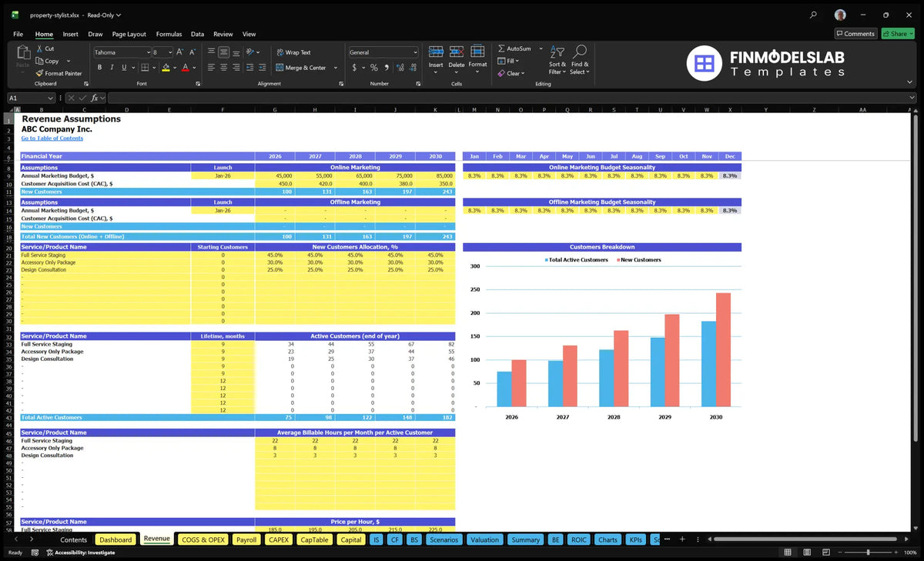This screenshot has height=561, width=924.
Task: Open the Font Color dropdown arrow
Action: click(194, 68)
